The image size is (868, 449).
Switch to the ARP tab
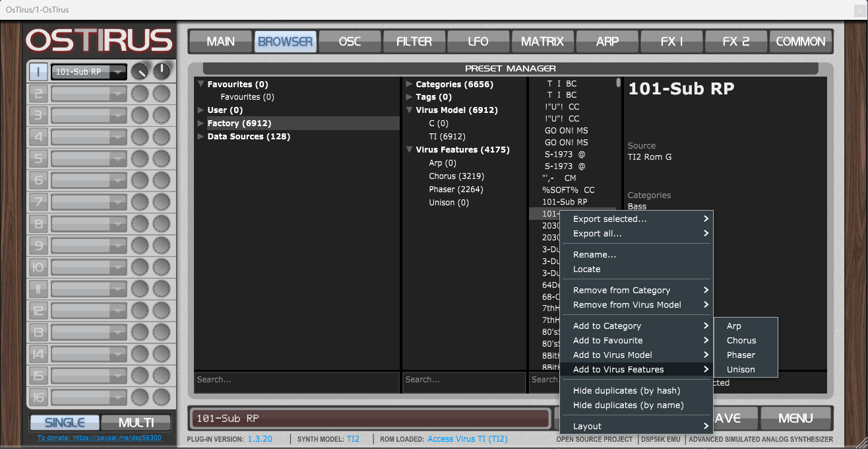(x=607, y=42)
